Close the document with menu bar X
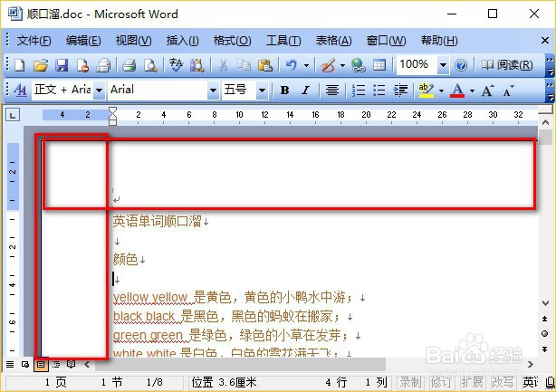The image size is (556, 392). [545, 41]
